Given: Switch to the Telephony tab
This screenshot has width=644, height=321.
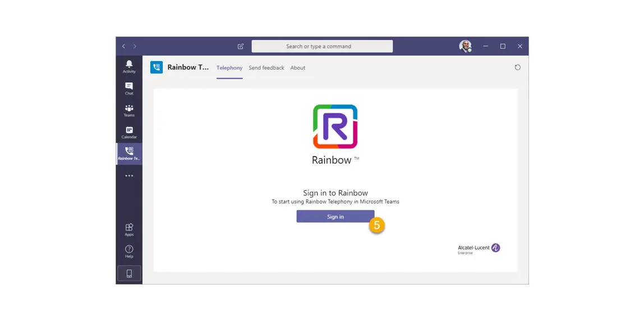Looking at the screenshot, I should (229, 68).
